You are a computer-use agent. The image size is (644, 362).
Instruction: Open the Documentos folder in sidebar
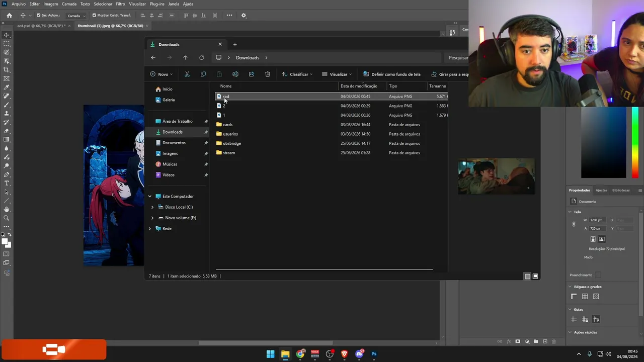click(174, 143)
